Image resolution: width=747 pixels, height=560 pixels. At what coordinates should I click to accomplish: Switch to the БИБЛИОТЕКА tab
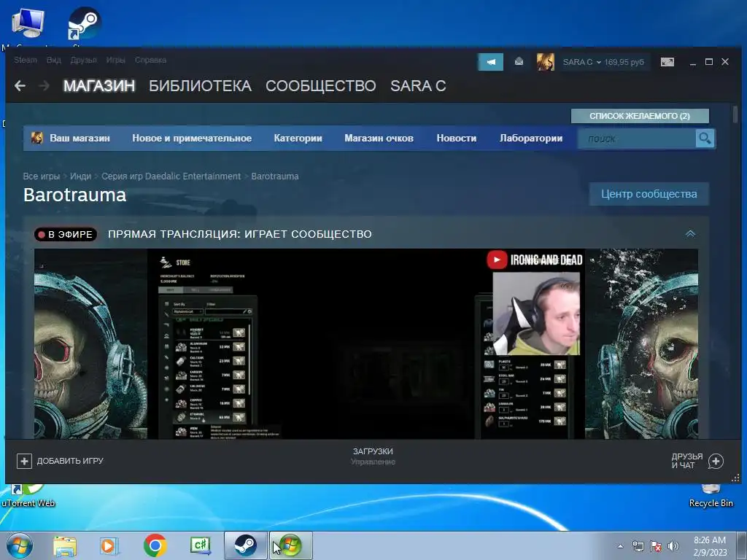point(200,86)
